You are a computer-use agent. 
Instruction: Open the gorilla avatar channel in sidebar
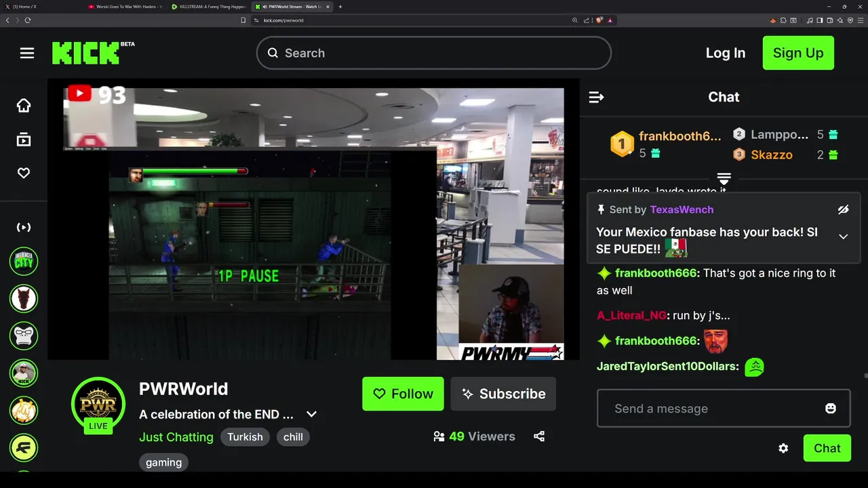click(x=24, y=335)
